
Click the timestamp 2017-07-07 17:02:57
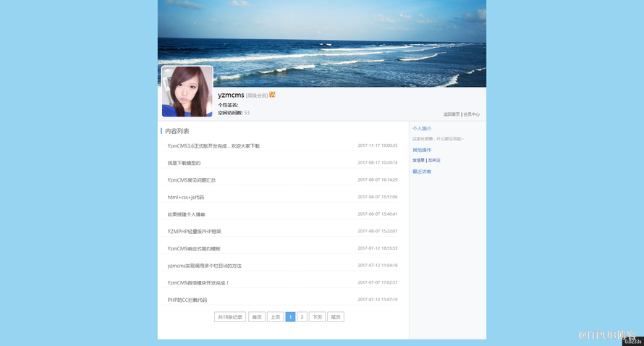(x=378, y=282)
